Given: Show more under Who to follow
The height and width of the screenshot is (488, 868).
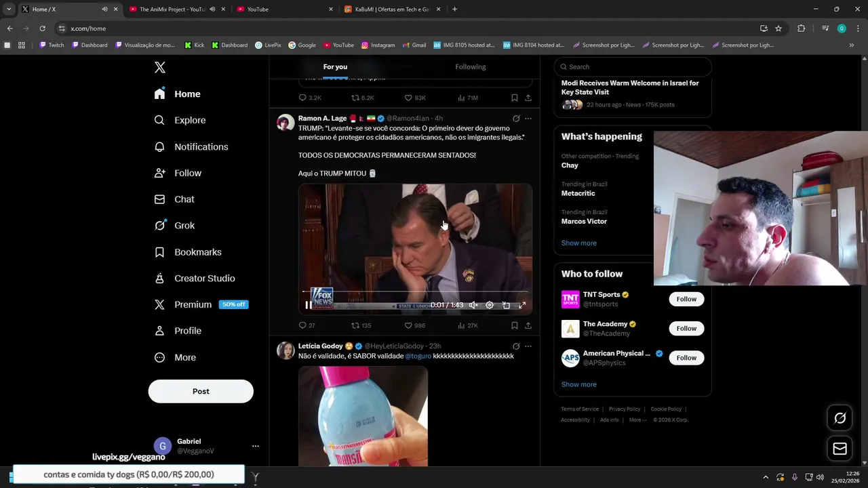Looking at the screenshot, I should (579, 384).
